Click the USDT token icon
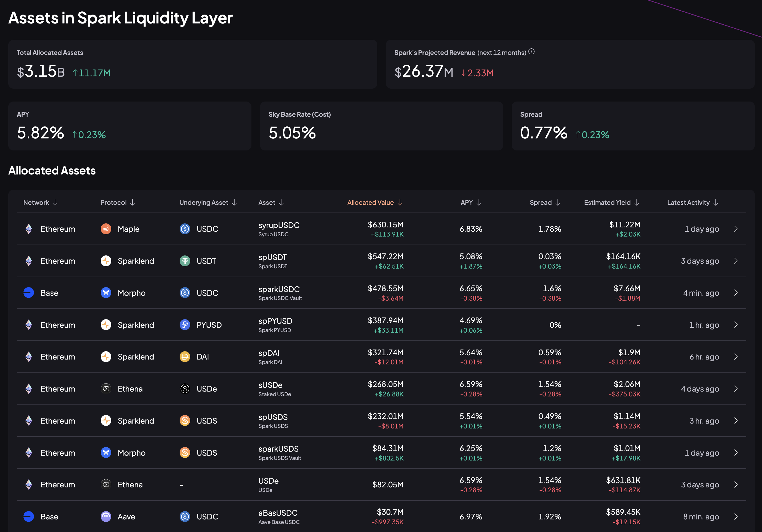Viewport: 762px width, 532px height. point(185,261)
